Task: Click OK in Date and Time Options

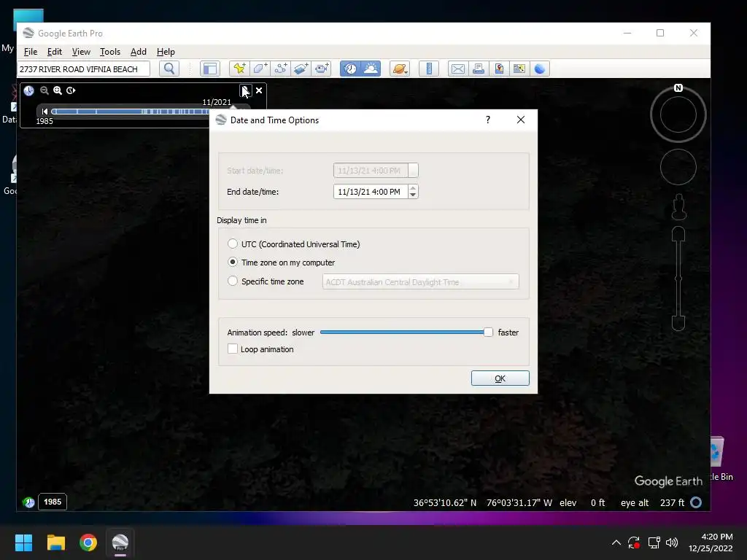Action: 500,378
